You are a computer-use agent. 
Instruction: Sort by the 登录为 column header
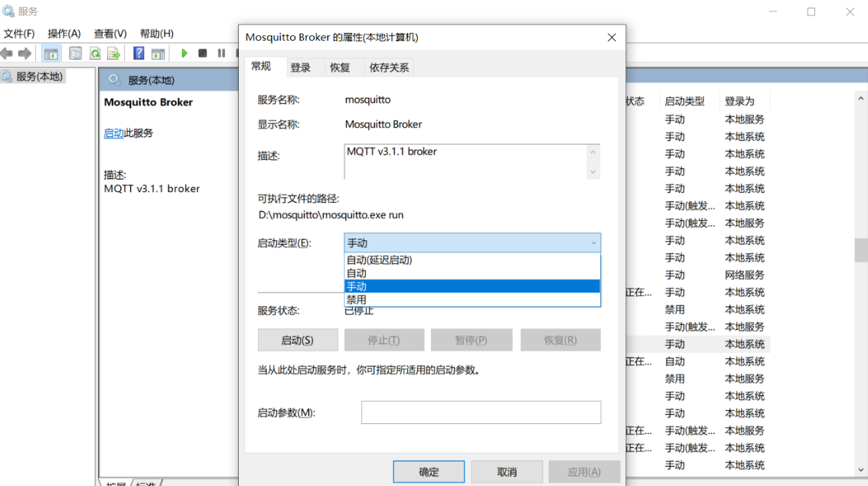point(743,101)
